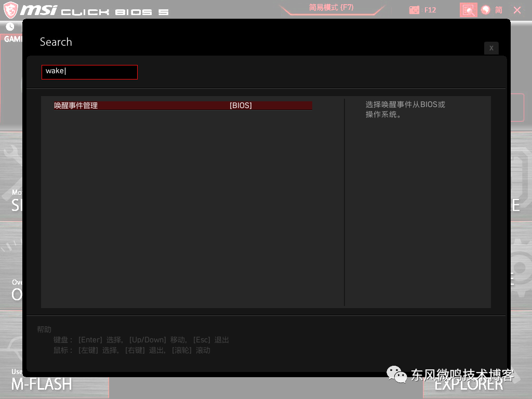This screenshot has width=532, height=399.
Task: Open M-FLASH in the background BIOS window
Action: tap(42, 384)
